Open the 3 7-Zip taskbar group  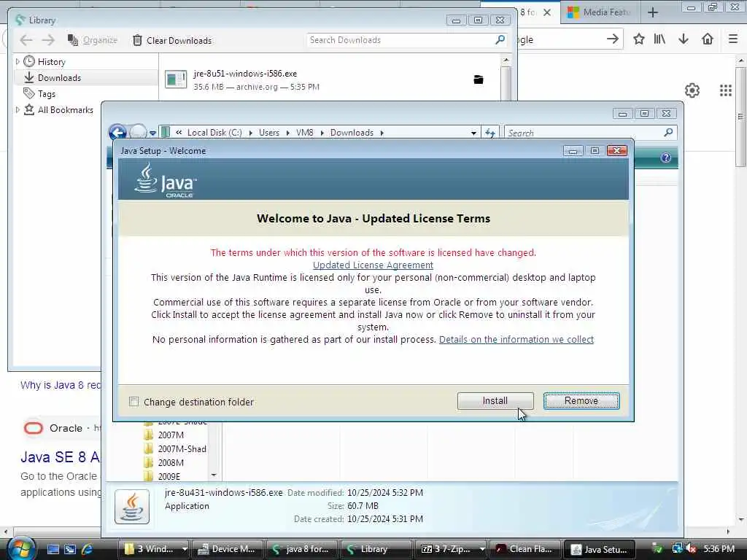click(x=450, y=549)
